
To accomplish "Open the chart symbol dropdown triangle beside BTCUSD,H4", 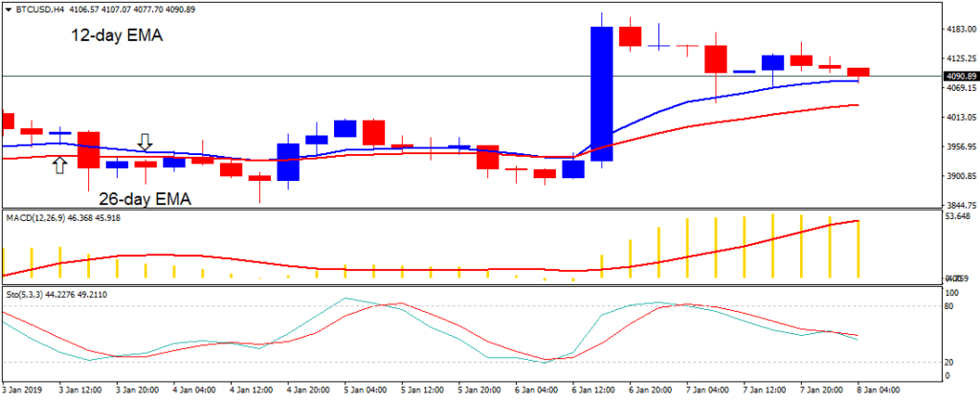I will 8,9.
